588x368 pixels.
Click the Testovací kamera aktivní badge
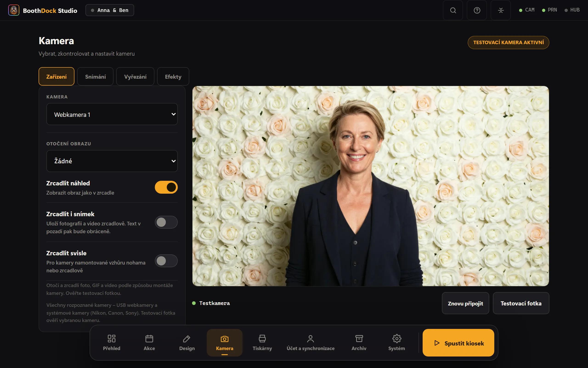click(x=508, y=42)
